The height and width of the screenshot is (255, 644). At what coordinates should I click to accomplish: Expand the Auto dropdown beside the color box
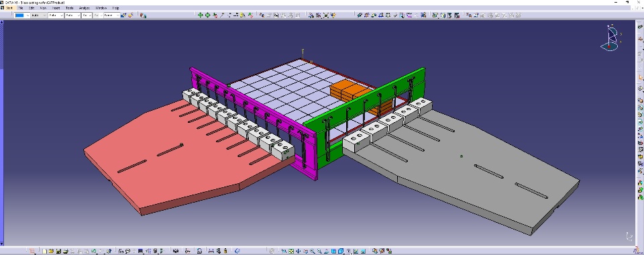pos(39,15)
